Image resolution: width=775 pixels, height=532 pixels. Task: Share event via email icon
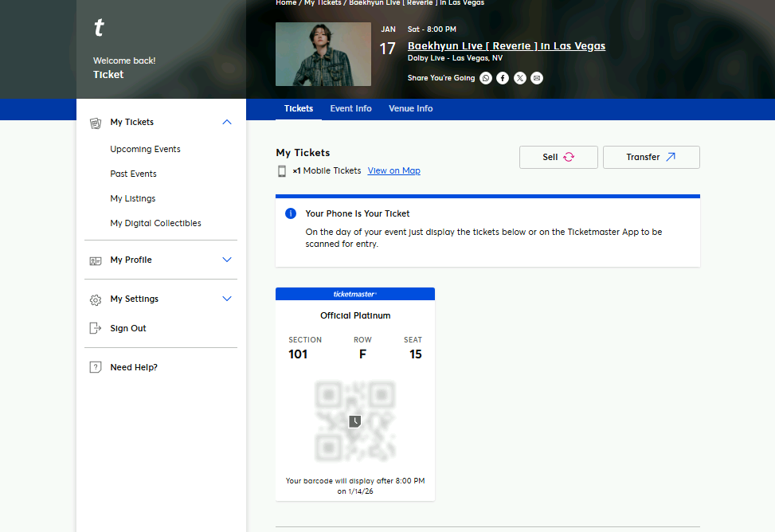click(537, 78)
